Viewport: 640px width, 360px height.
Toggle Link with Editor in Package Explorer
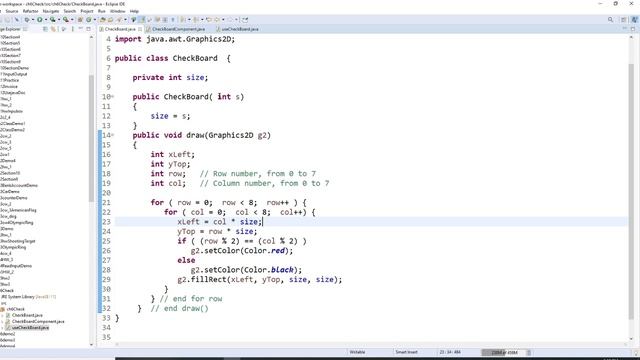(x=53, y=29)
